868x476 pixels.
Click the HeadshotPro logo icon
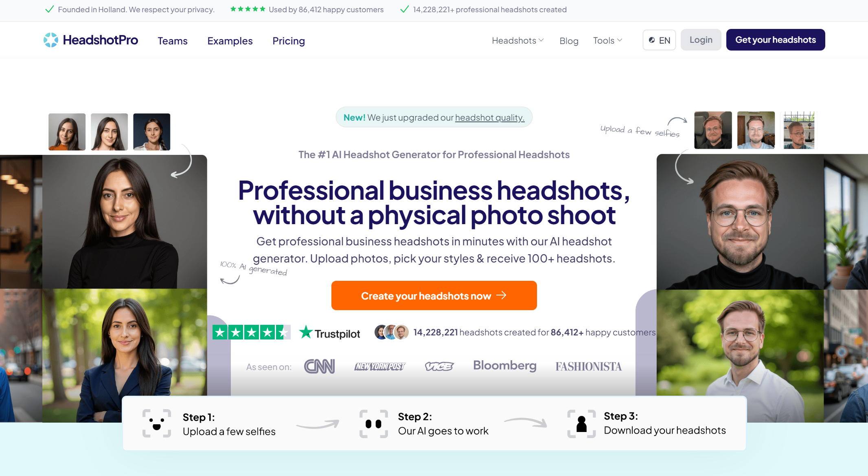coord(51,40)
